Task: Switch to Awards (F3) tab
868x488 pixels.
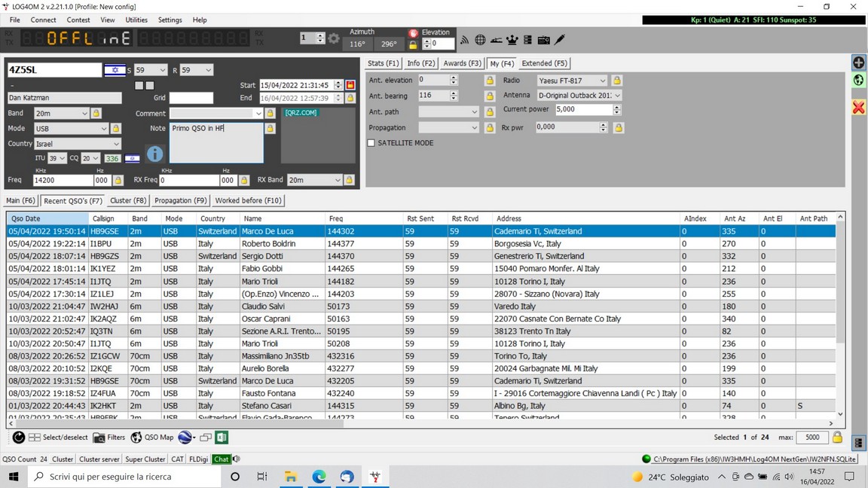Action: click(x=462, y=63)
